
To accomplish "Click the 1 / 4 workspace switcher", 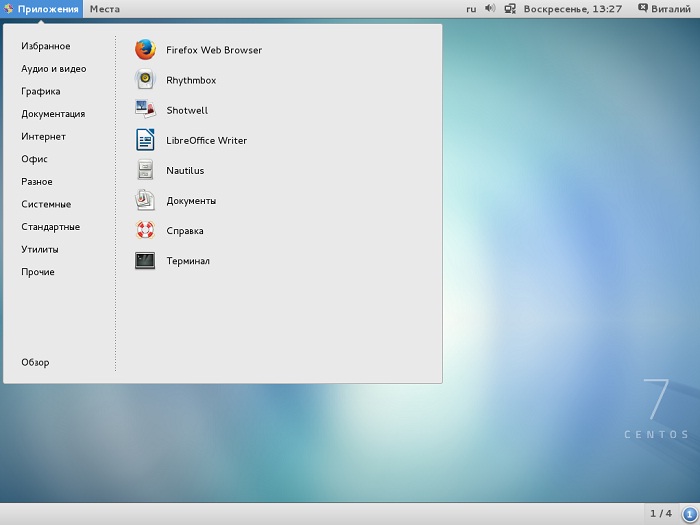I will click(x=661, y=514).
